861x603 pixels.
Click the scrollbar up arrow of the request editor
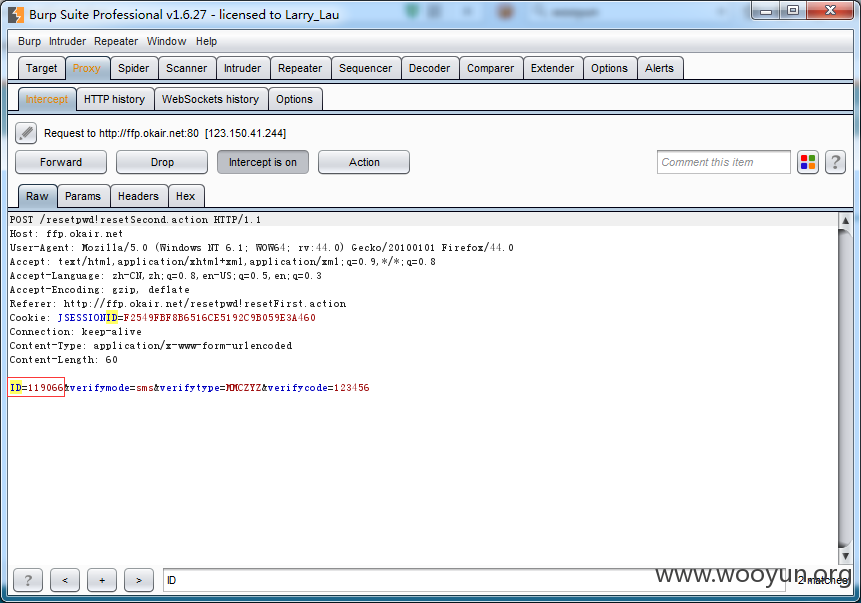point(845,220)
